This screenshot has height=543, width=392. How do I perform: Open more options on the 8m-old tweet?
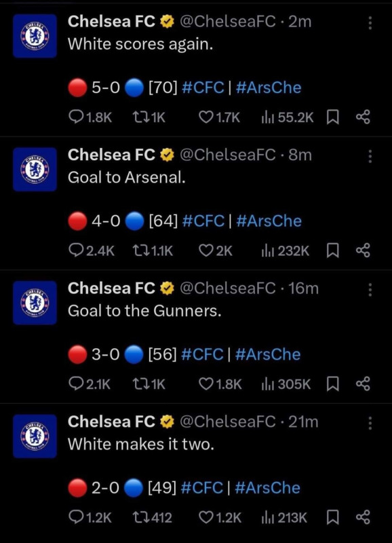click(x=370, y=156)
